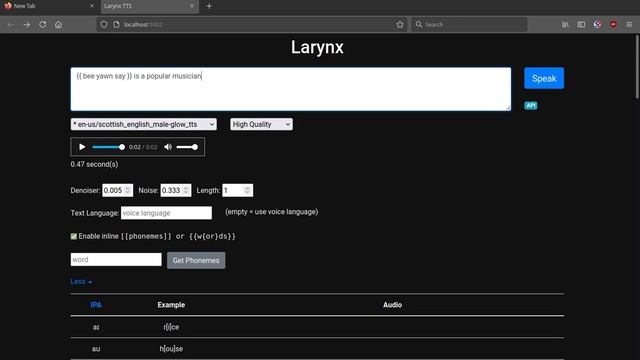Image resolution: width=640 pixels, height=360 pixels.
Task: Bookmark this page with the star icon
Action: (x=400, y=24)
